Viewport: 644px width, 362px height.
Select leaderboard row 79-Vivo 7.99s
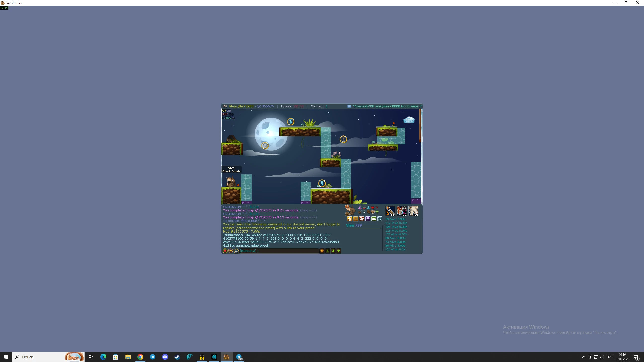coord(395,219)
